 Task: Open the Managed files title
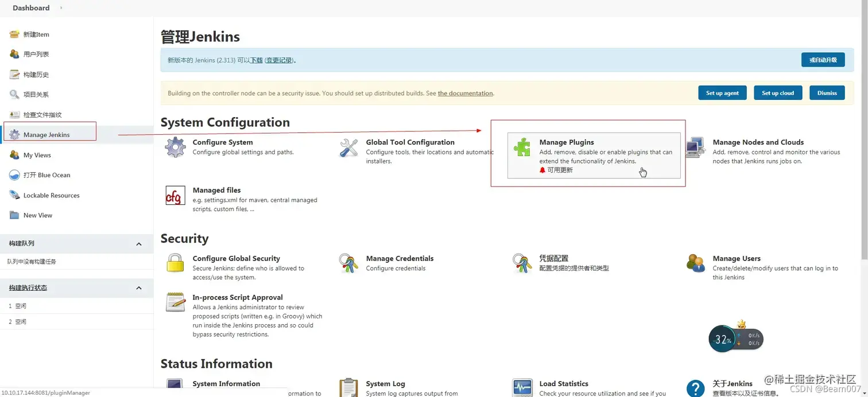pyautogui.click(x=216, y=190)
